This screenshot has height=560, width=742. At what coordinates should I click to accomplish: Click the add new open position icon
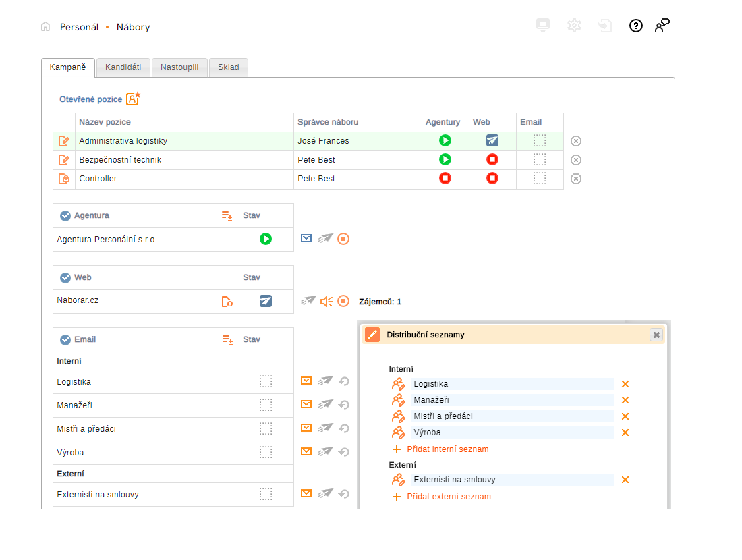point(133,99)
